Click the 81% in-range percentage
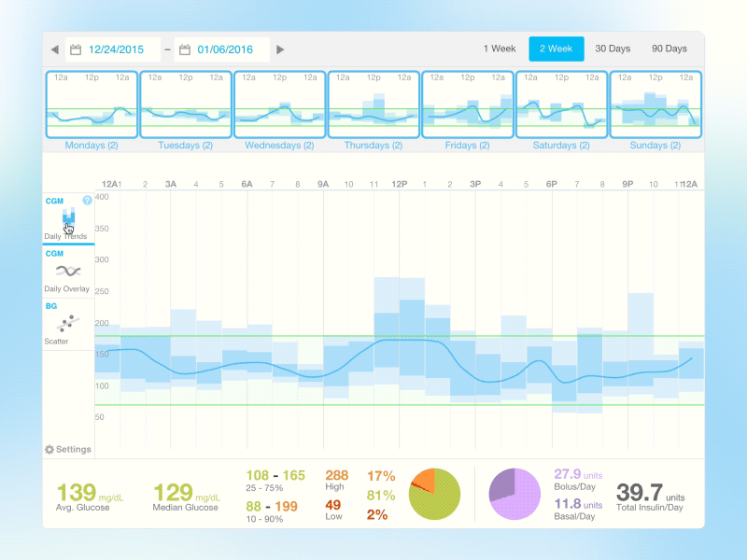 pyautogui.click(x=381, y=496)
